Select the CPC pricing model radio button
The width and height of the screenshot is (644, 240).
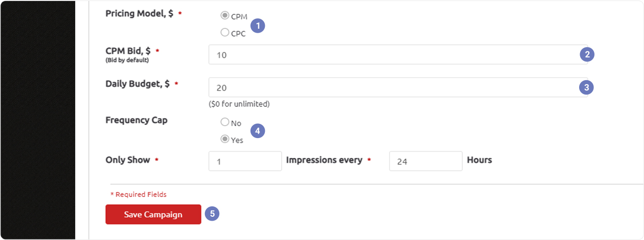[225, 33]
